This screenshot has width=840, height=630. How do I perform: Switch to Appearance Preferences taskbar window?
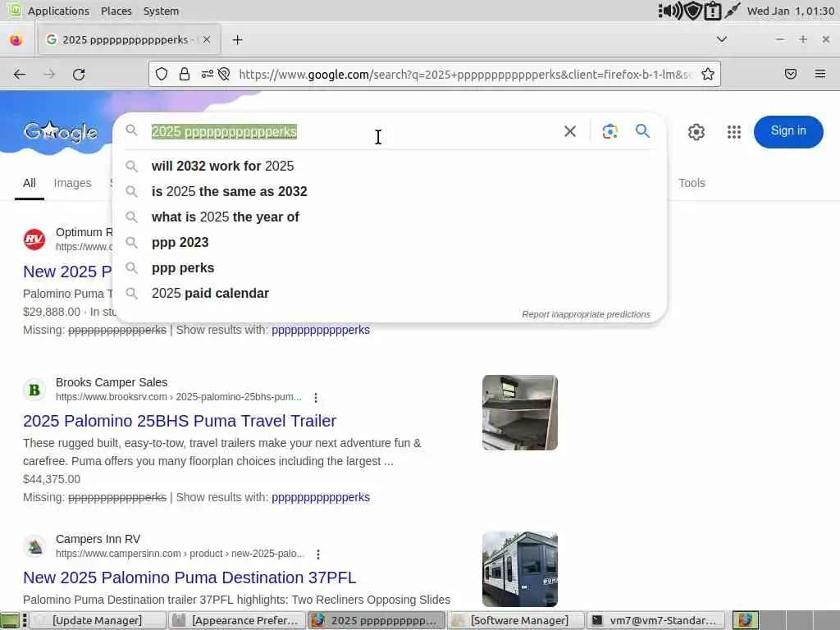237,620
